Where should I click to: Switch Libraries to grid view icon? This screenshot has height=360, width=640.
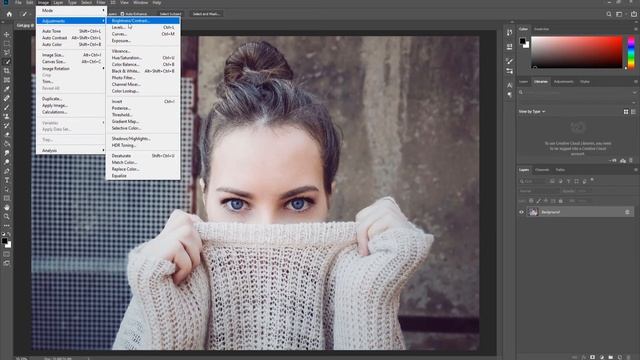[x=626, y=111]
